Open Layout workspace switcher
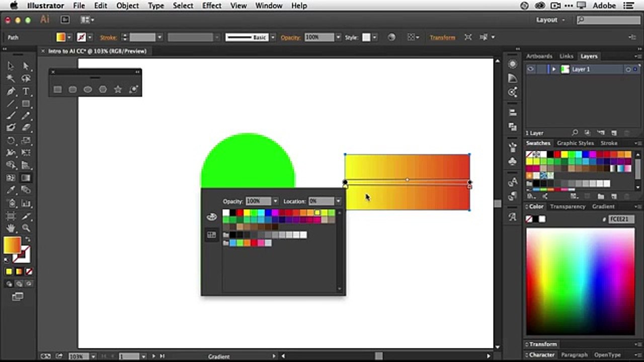644x362 pixels. [550, 20]
